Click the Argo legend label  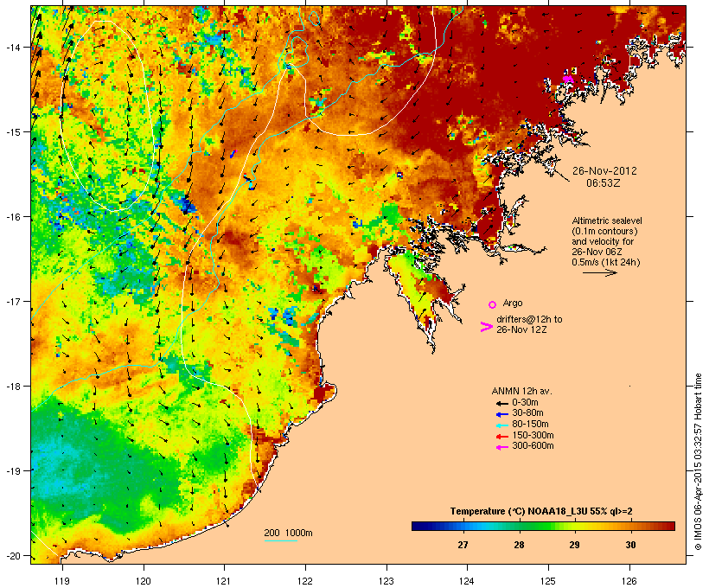(x=513, y=303)
